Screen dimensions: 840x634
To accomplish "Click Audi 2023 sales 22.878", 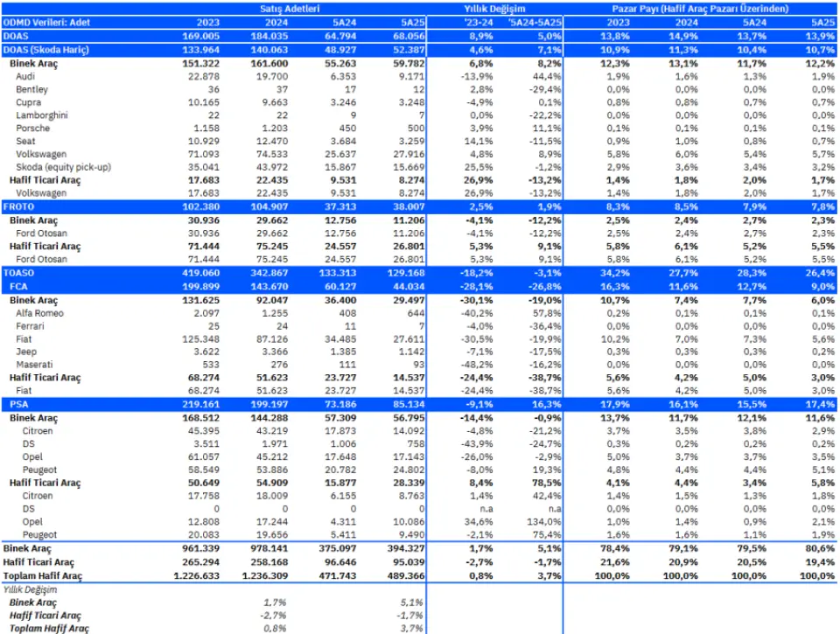I will [204, 77].
